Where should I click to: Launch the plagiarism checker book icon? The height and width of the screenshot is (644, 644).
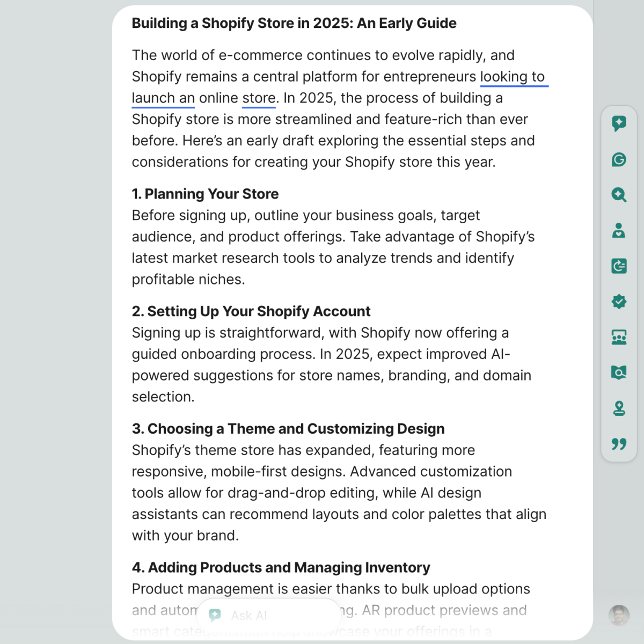[619, 372]
